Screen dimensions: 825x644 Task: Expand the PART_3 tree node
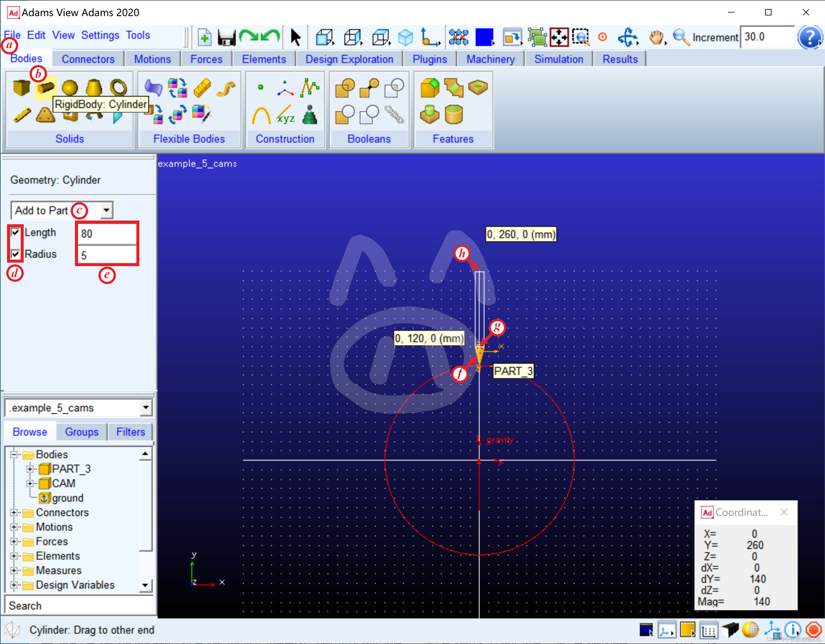(x=29, y=469)
